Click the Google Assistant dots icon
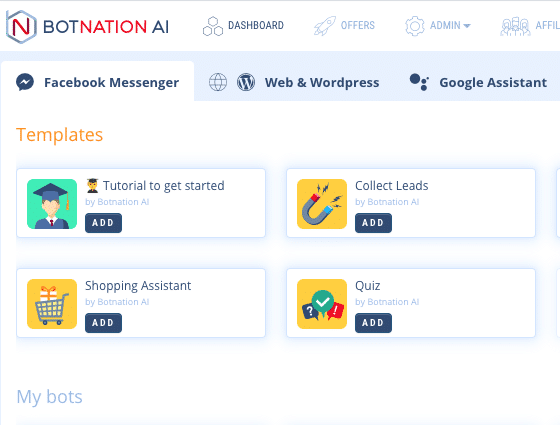The height and width of the screenshot is (425, 560). click(x=419, y=82)
